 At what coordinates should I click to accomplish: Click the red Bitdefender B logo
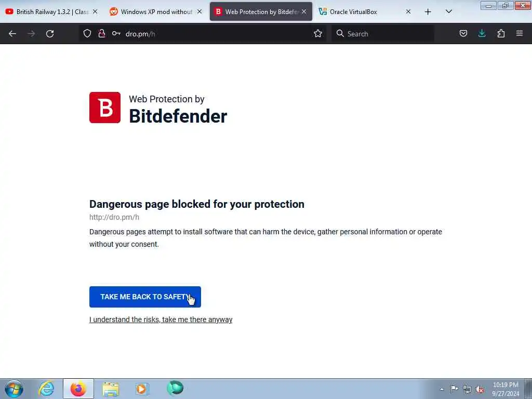tap(105, 108)
